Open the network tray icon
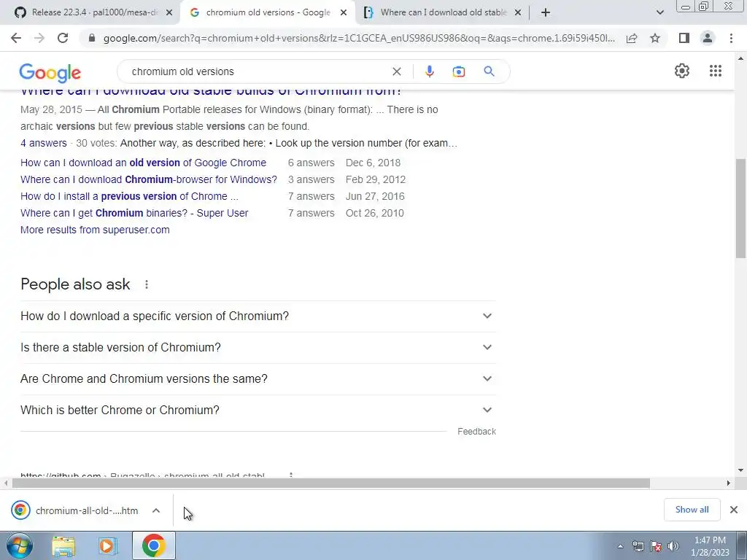 (638, 546)
